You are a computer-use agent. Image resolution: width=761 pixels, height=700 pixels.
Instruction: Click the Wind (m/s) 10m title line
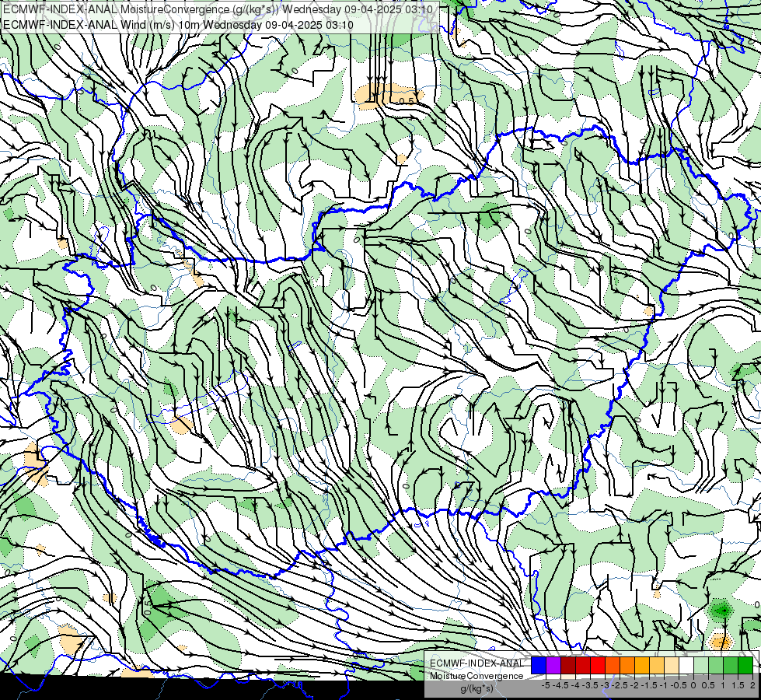(x=178, y=25)
